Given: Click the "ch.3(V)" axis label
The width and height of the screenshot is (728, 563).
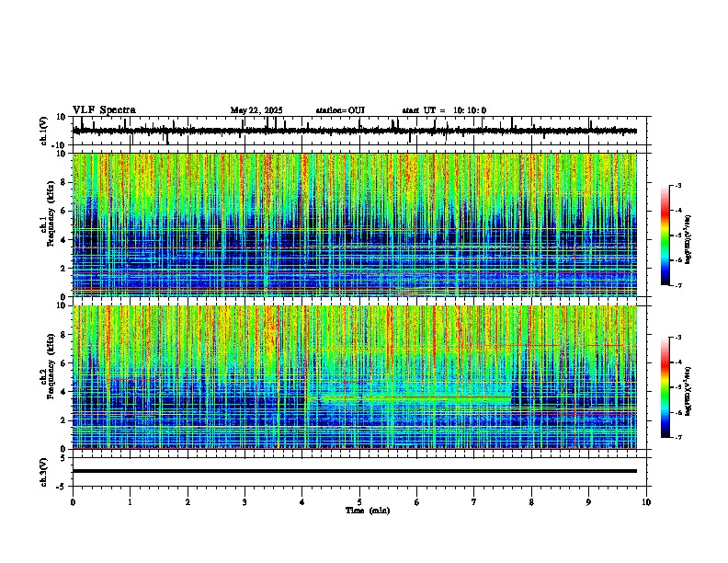Looking at the screenshot, I should pos(44,472).
